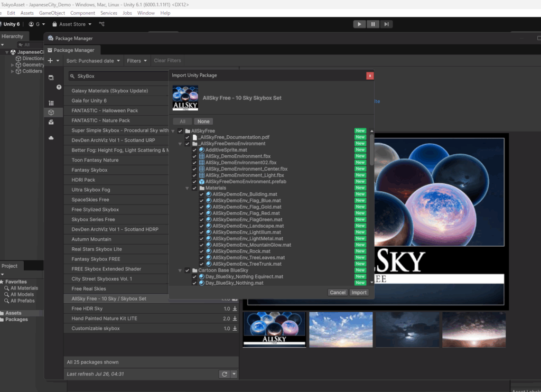Click the Asset Store bag icon
The image size is (541, 392).
(54, 24)
